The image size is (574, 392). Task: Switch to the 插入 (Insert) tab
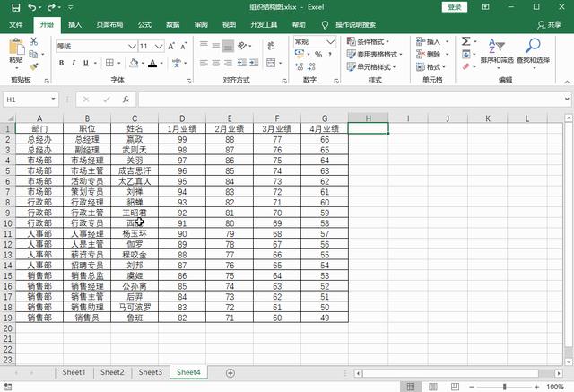pyautogui.click(x=74, y=24)
